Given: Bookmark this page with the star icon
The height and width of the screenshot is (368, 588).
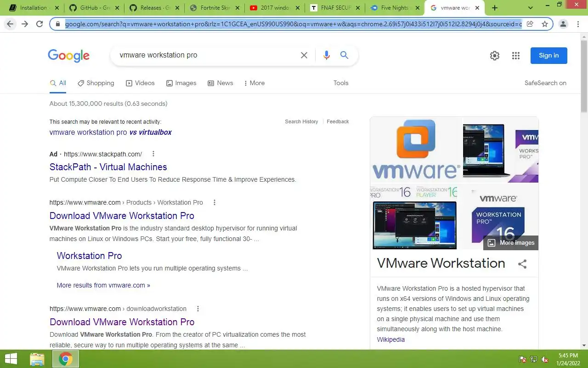Looking at the screenshot, I should [545, 24].
